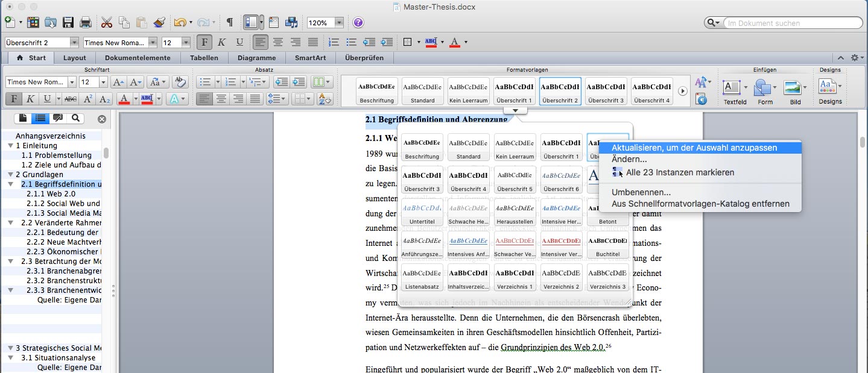Click the Cut scissors icon
Screen dimensions: 868x373
coord(107,23)
